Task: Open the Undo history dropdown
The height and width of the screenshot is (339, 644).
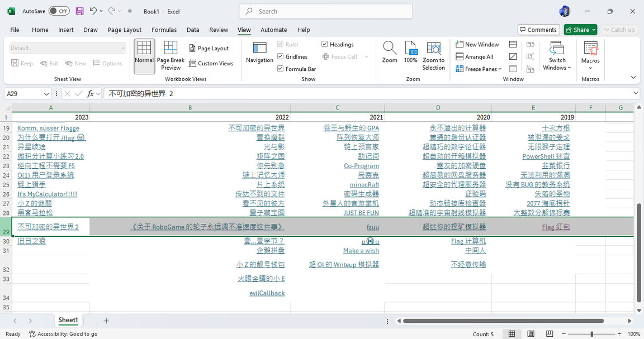Action: [101, 12]
